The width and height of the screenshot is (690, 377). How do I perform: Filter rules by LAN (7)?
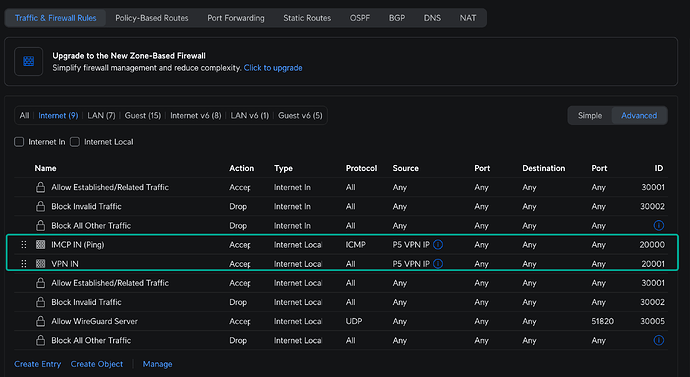101,116
